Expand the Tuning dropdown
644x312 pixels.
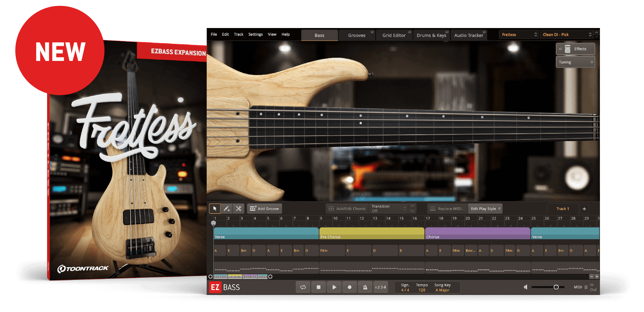coord(575,62)
